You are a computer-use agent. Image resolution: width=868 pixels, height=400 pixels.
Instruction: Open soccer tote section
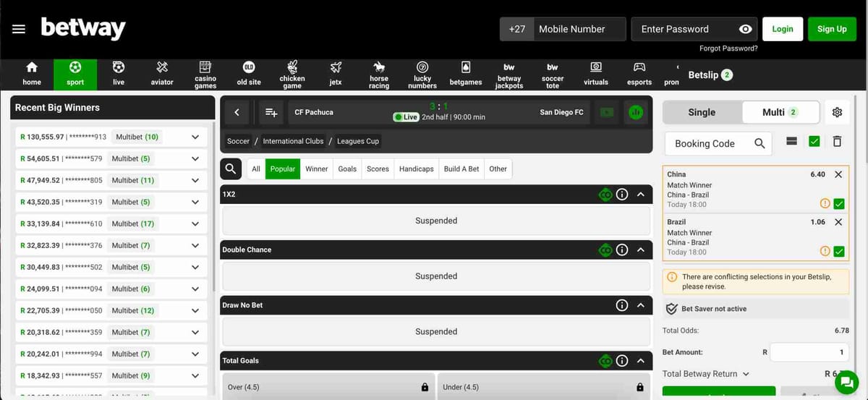tap(553, 74)
